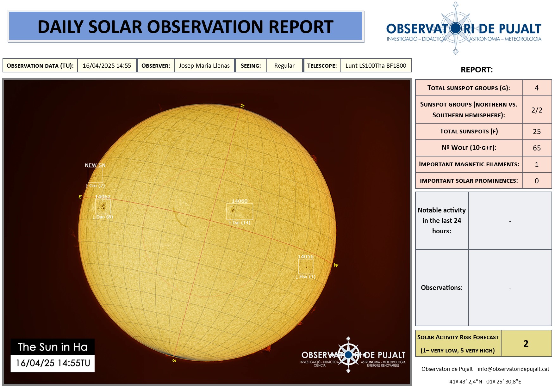Click the sunspot group 14062 box
555x392 pixels.
(103, 207)
